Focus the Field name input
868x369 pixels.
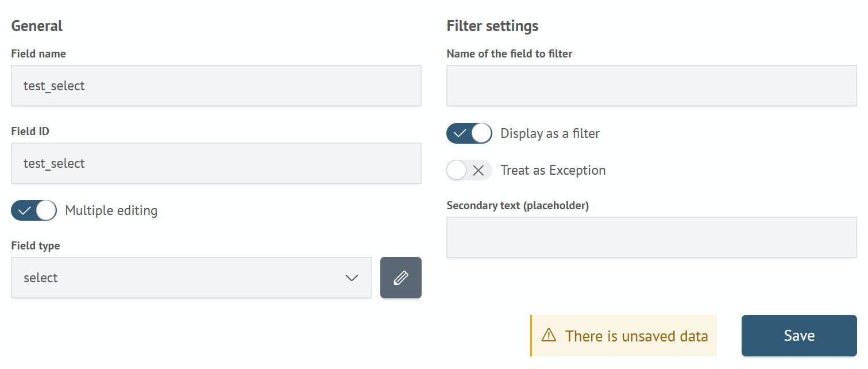point(216,86)
